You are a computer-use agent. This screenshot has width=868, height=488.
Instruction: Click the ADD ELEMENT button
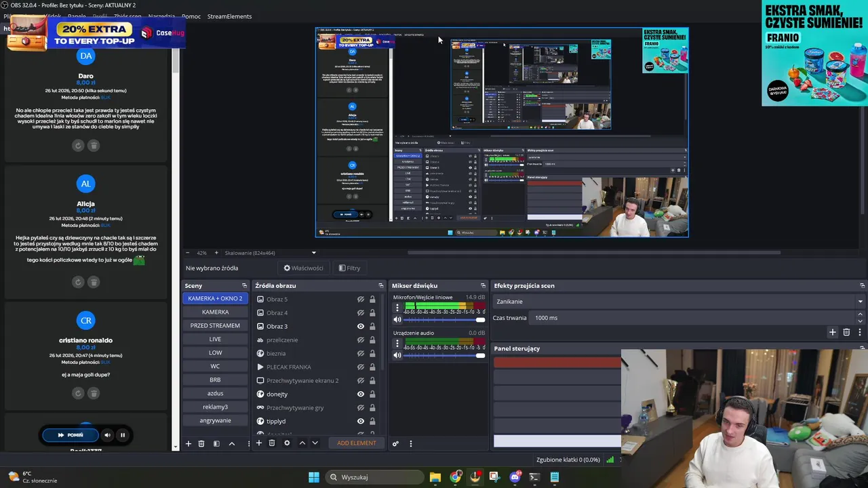tap(357, 443)
